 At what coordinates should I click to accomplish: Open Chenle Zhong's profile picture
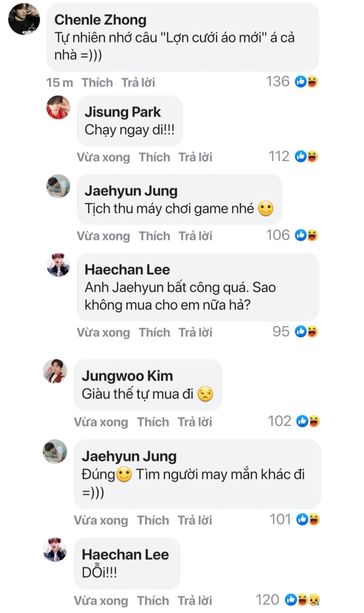(24, 19)
